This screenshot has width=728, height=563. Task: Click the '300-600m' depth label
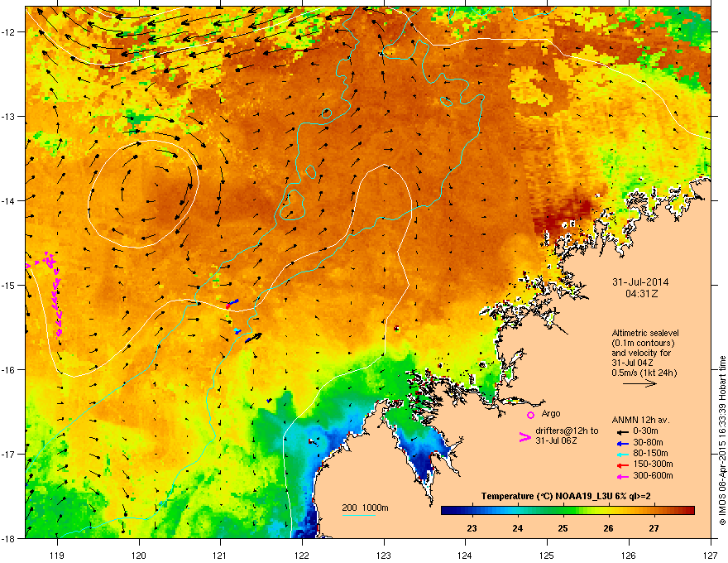point(653,476)
